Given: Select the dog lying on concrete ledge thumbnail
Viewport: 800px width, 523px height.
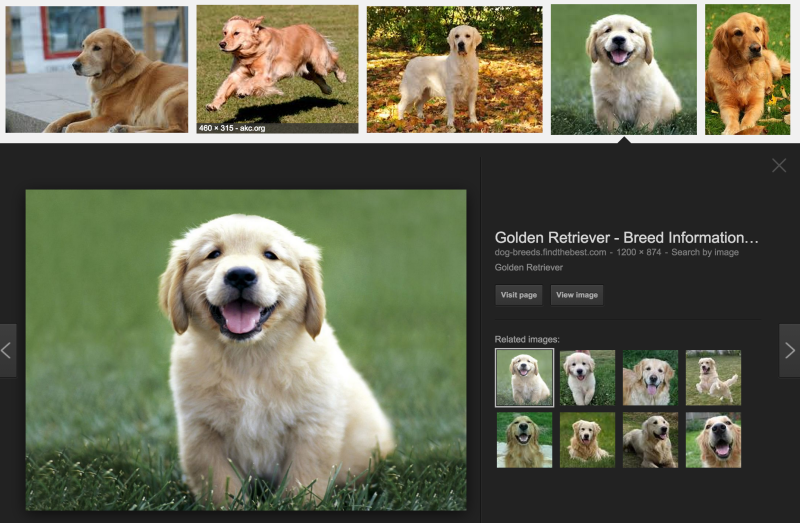Looking at the screenshot, I should 96,69.
